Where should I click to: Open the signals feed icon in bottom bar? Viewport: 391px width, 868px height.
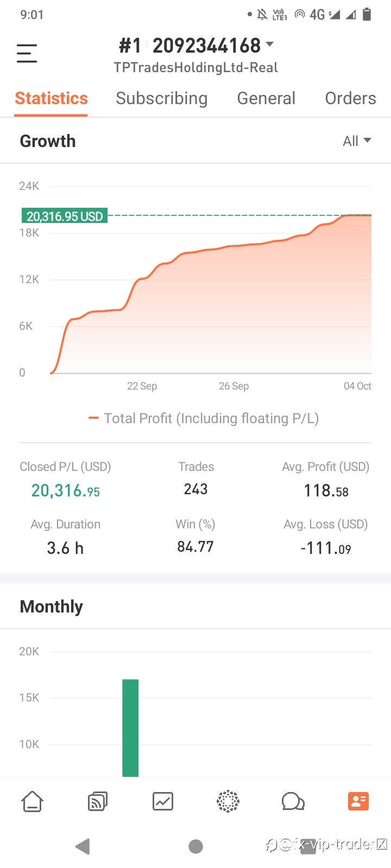(x=98, y=801)
